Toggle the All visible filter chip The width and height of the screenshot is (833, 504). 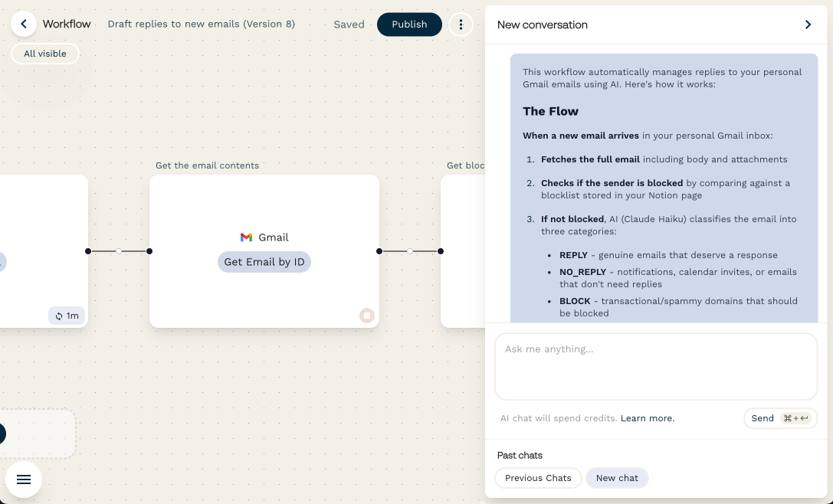coord(44,53)
